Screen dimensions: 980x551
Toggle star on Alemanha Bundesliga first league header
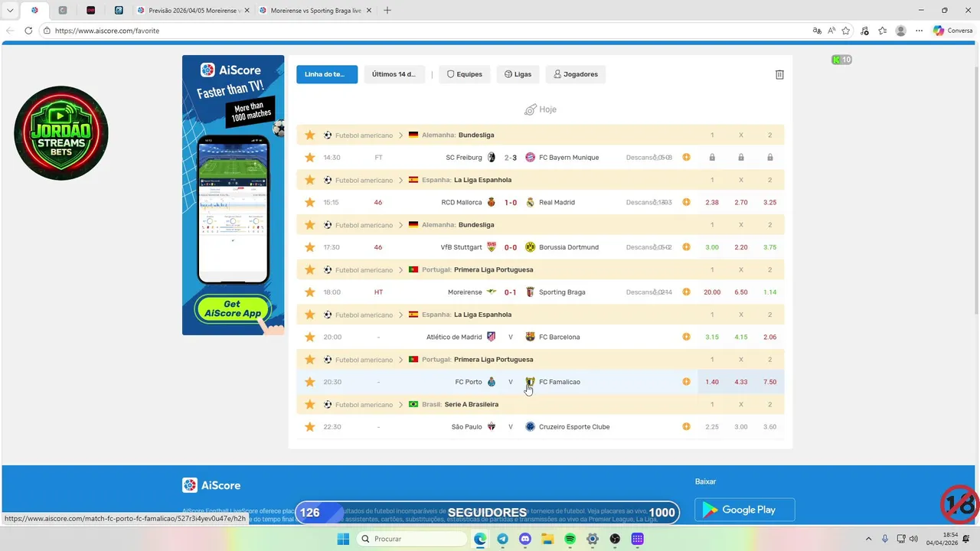310,135
